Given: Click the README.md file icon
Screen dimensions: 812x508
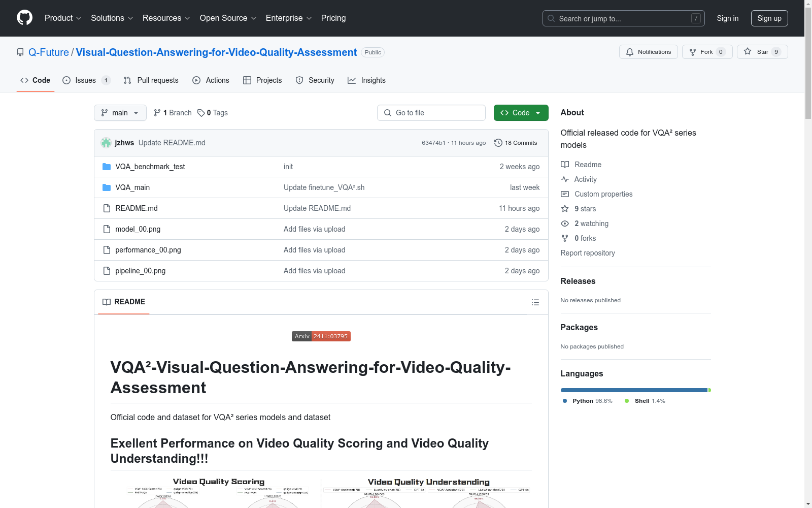Looking at the screenshot, I should coord(107,208).
